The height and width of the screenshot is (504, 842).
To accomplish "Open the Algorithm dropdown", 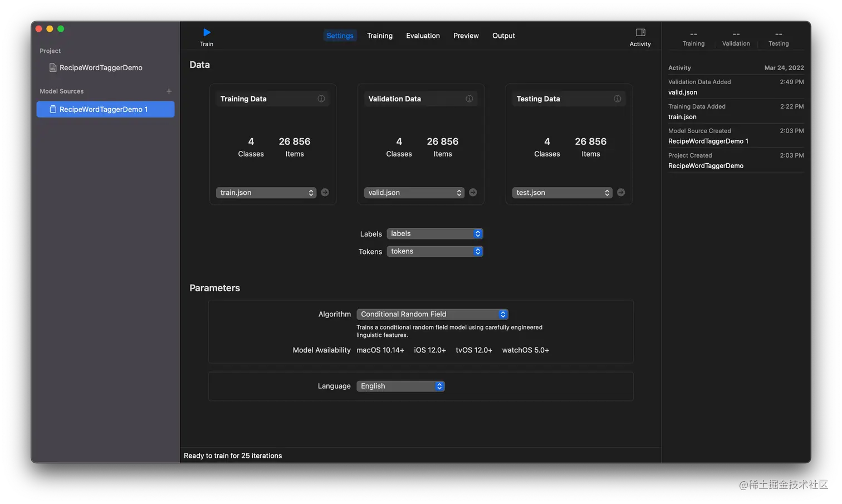I will pos(433,314).
